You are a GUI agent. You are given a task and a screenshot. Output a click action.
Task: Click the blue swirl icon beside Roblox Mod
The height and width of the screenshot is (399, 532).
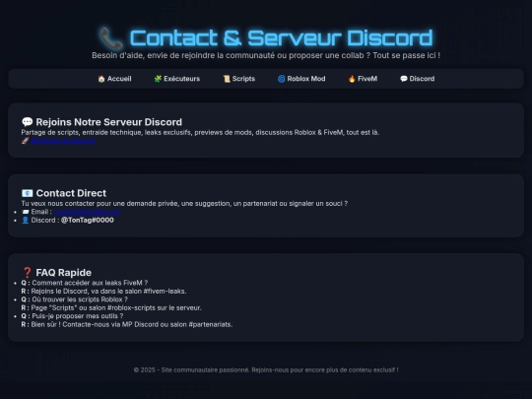point(281,79)
